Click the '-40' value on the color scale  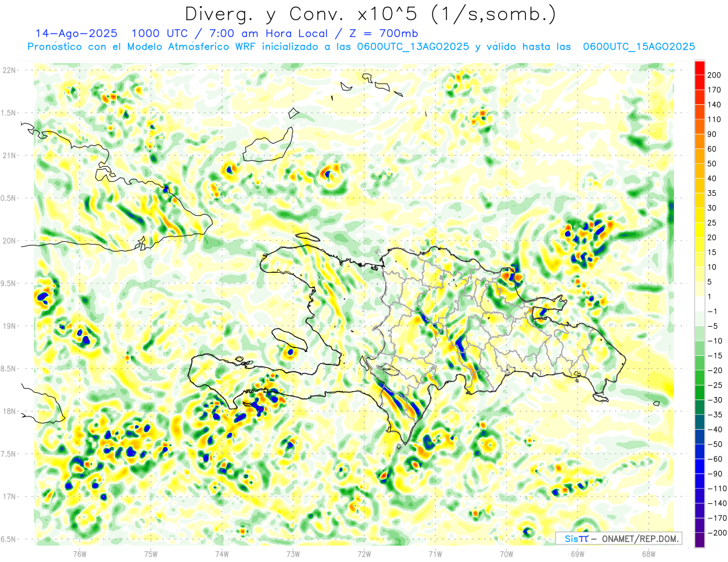click(x=715, y=429)
